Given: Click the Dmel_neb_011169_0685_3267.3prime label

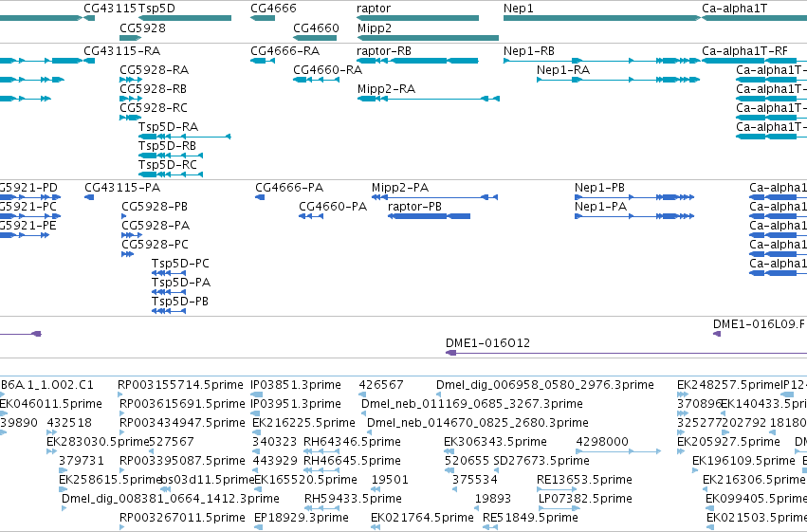Looking at the screenshot, I should (x=472, y=404).
